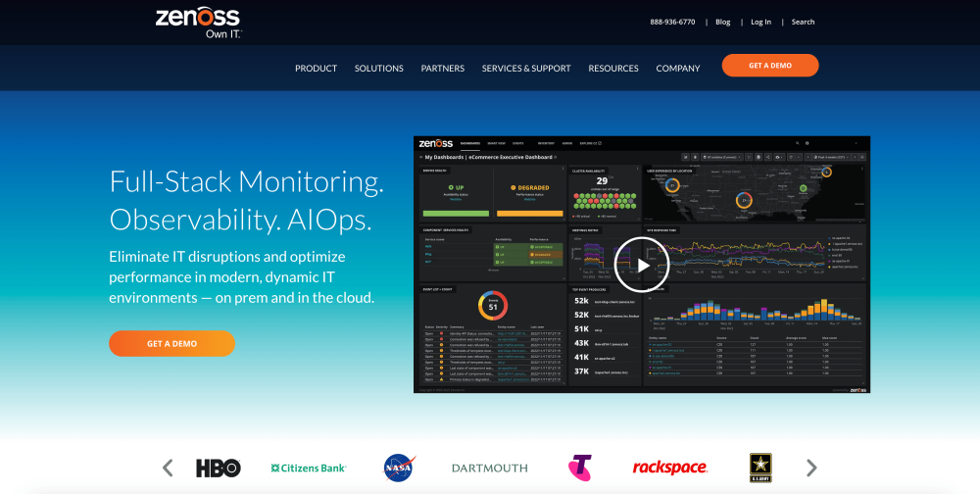Viewport: 980px width, 494px height.
Task: Click the dashboard screenshot thumbnail's Zenoss logo
Action: [435, 143]
